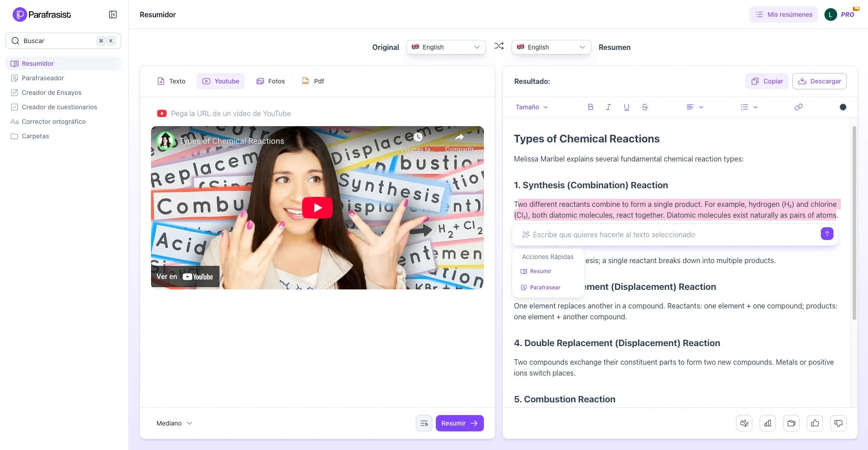
Task: Open the text alignment dropdown
Action: tap(695, 107)
